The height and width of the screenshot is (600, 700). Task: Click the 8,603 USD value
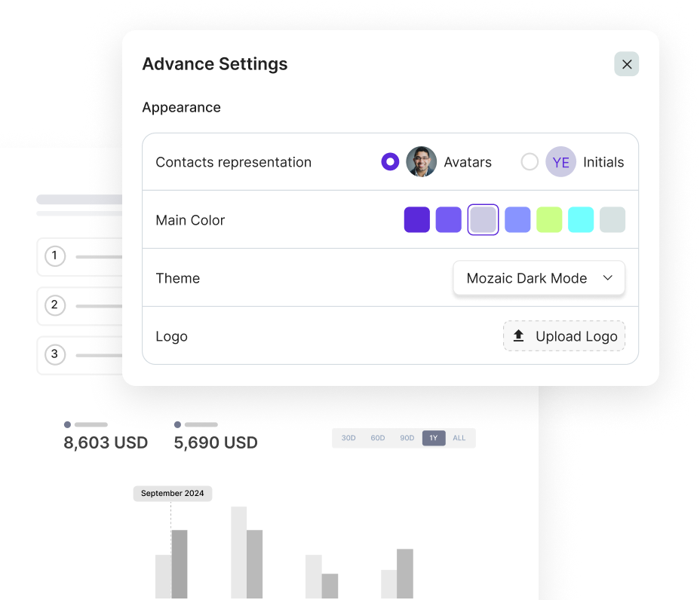(106, 442)
